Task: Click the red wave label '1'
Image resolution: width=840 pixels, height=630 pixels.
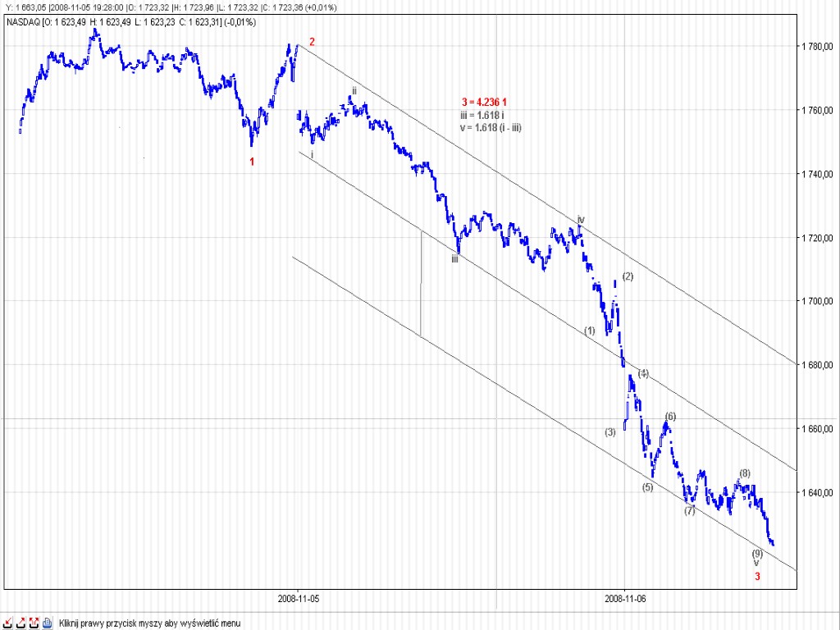Action: point(252,162)
